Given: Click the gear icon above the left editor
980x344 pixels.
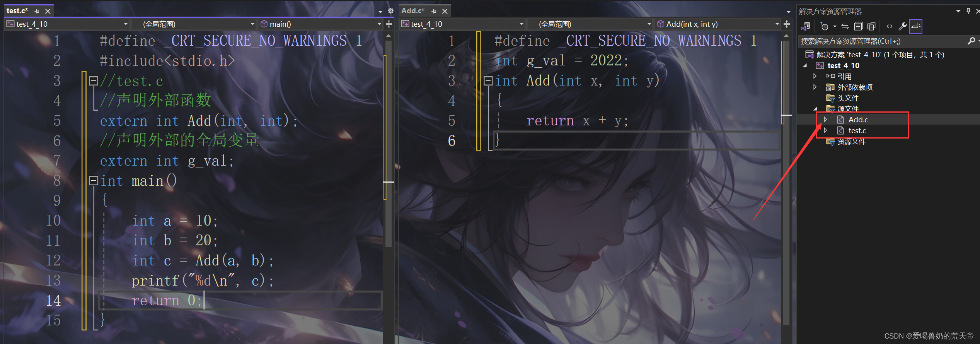Looking at the screenshot, I should click(x=390, y=11).
